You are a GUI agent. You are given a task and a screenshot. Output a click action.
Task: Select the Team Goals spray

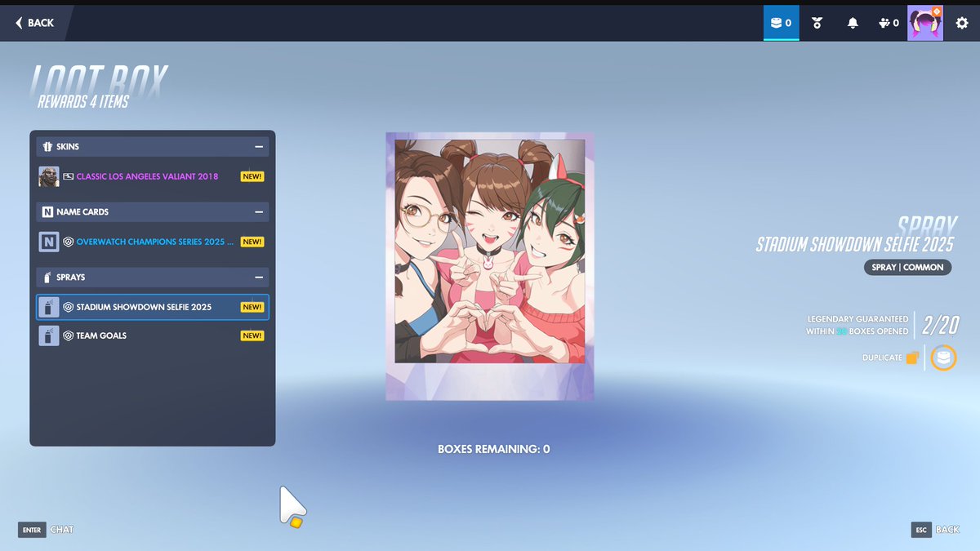[153, 335]
